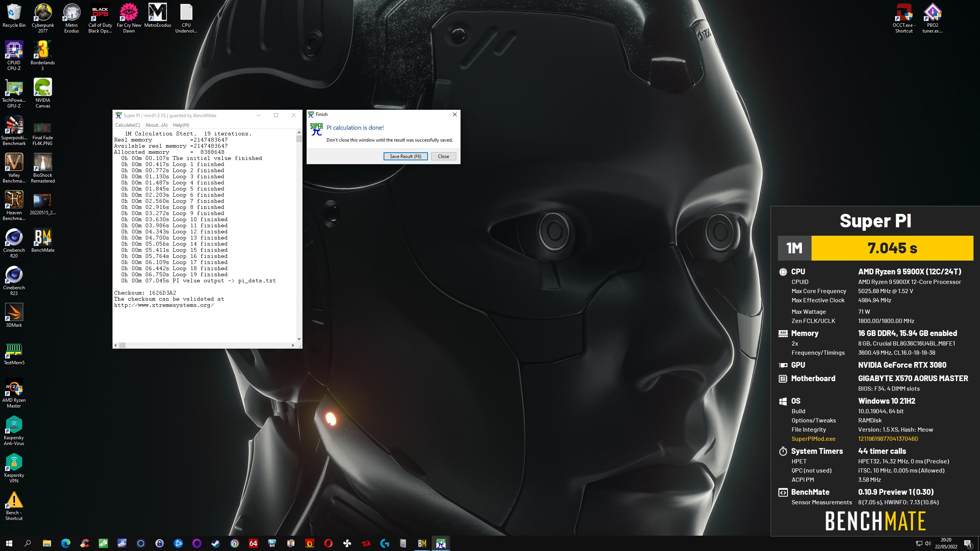
Task: Click the Super PI horizontal scrollbar thumb
Action: [122, 345]
